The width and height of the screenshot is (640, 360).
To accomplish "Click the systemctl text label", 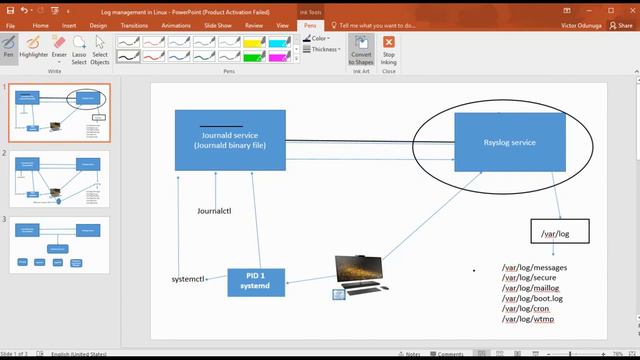I will [188, 279].
